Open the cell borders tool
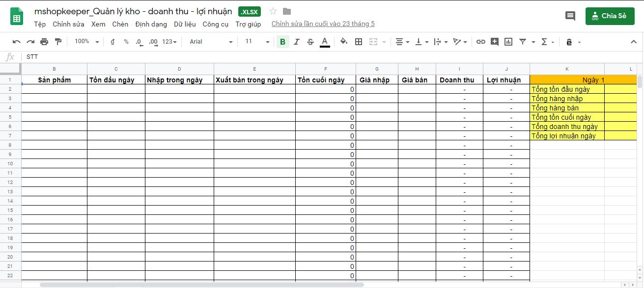 (359, 42)
